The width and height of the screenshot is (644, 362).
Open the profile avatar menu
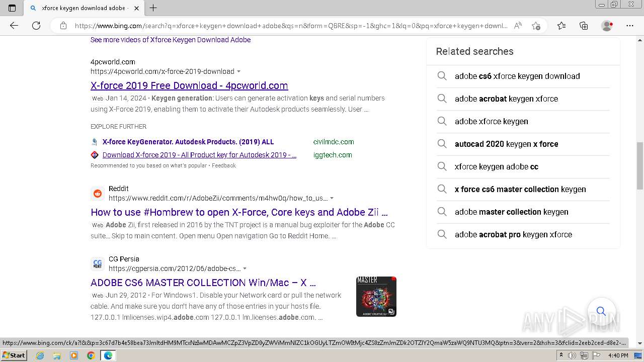click(x=607, y=26)
